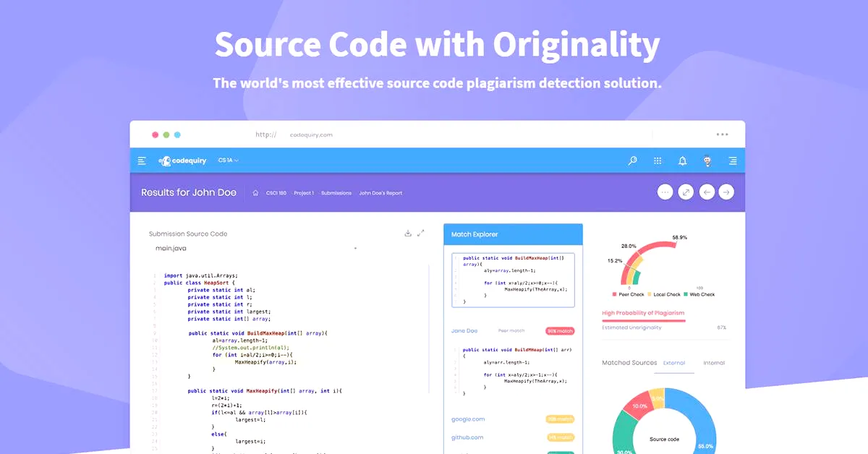868x454 pixels.
Task: Switch to the Internal tab
Action: [x=714, y=363]
